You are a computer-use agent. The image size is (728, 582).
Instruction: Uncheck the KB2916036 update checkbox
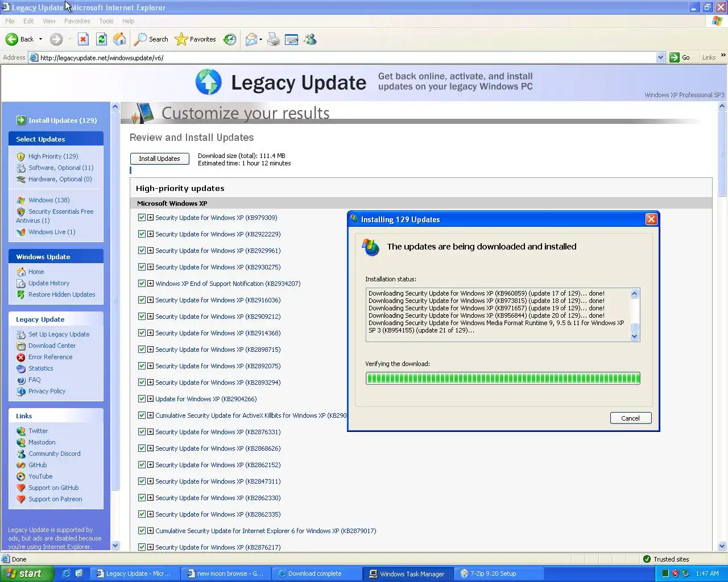(142, 300)
